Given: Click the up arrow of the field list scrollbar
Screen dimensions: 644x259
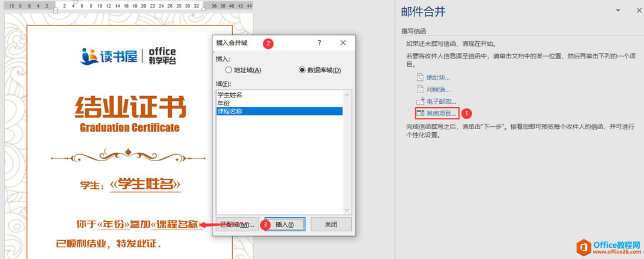Looking at the screenshot, I should pos(346,95).
